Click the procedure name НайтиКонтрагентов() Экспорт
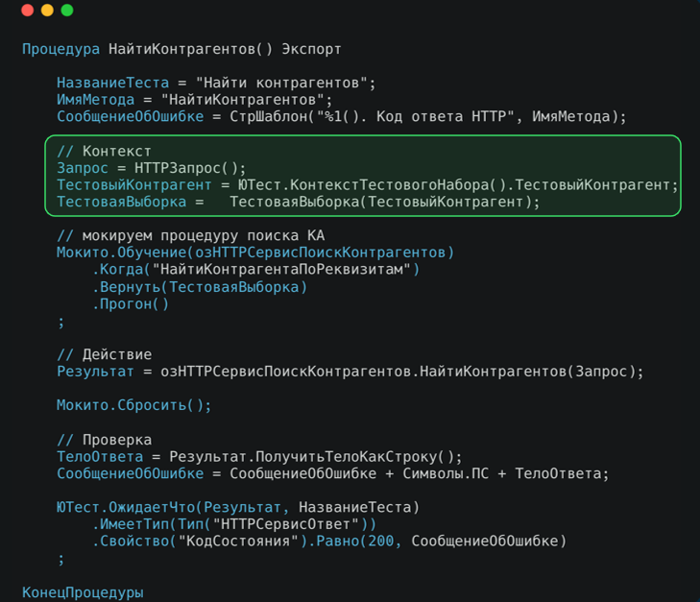 [225, 49]
